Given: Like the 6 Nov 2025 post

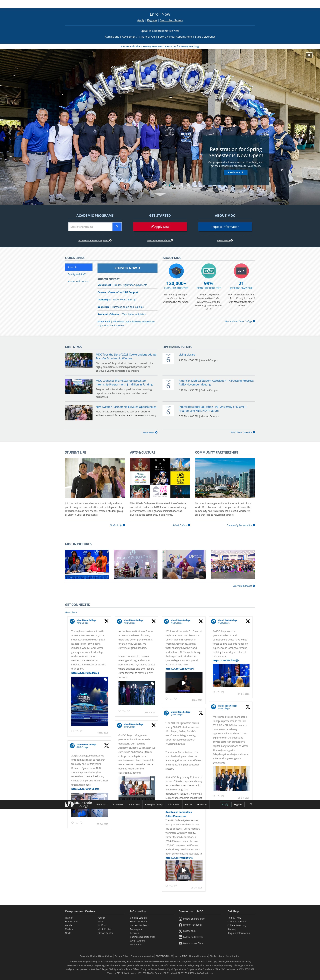Looking at the screenshot, I should click(81, 731).
